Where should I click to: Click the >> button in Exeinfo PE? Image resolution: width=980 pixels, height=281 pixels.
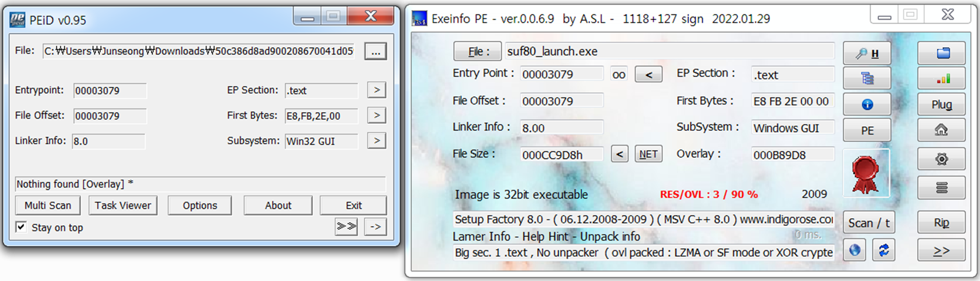(x=942, y=251)
